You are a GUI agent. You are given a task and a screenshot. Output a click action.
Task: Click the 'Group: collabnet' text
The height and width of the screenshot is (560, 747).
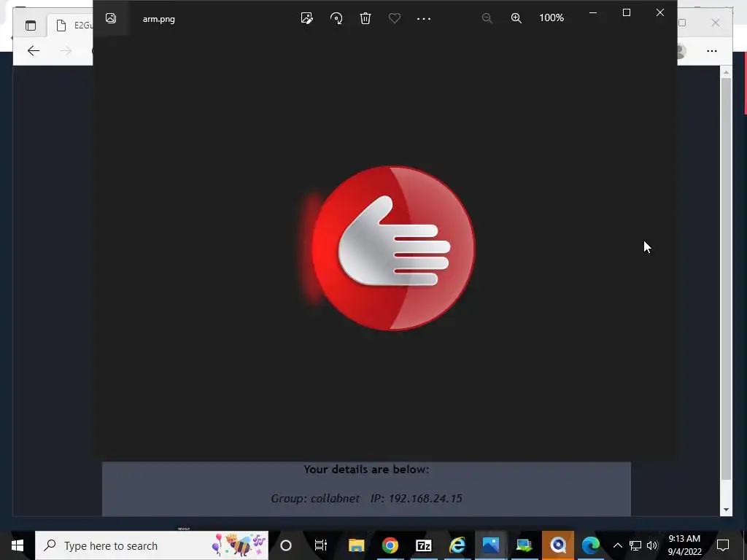point(315,499)
